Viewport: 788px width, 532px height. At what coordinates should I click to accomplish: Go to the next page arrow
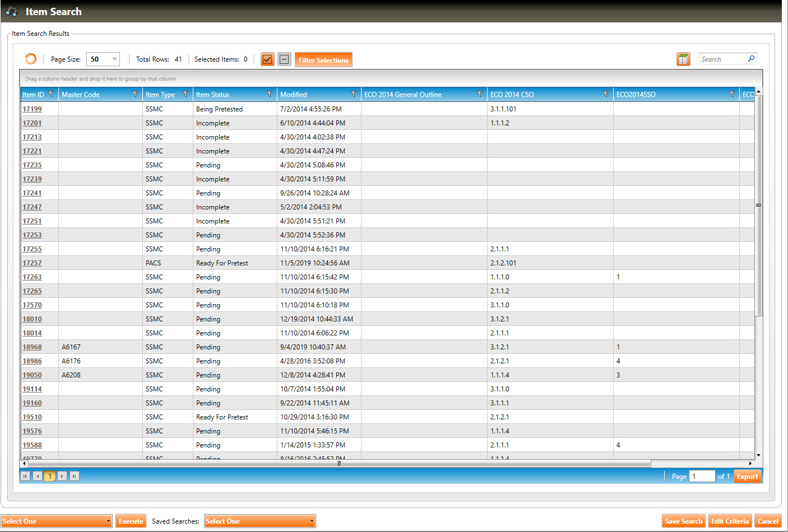point(62,476)
